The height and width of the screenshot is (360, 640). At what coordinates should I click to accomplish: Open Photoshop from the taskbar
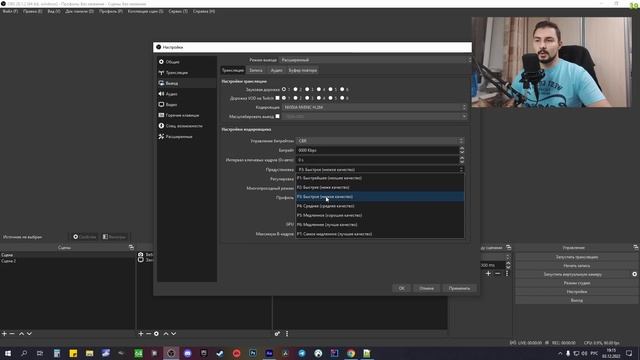pyautogui.click(x=253, y=353)
